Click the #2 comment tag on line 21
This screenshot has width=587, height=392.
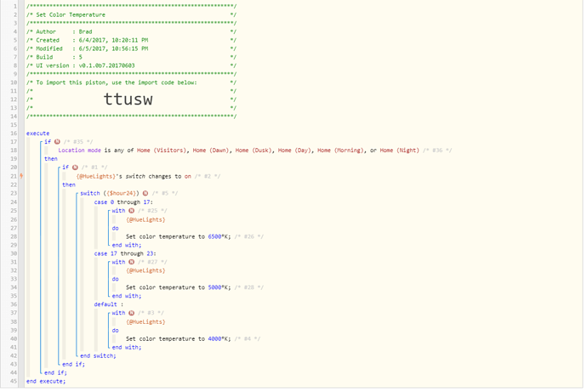(208, 176)
